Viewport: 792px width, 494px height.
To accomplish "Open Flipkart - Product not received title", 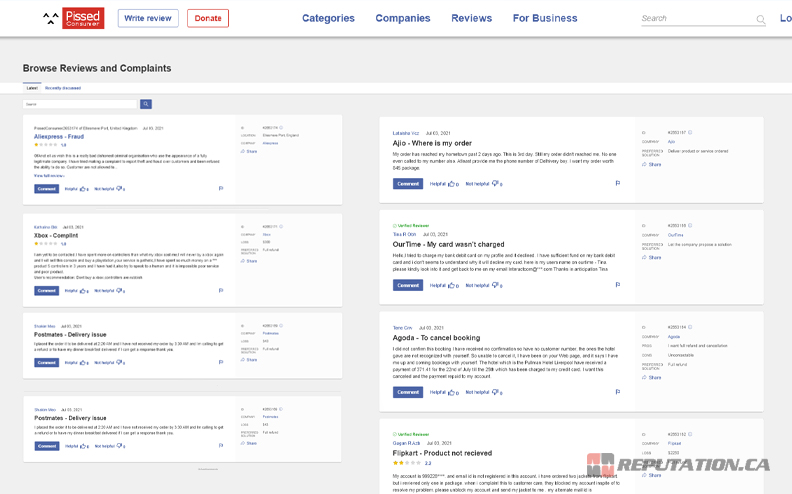I will pyautogui.click(x=442, y=453).
